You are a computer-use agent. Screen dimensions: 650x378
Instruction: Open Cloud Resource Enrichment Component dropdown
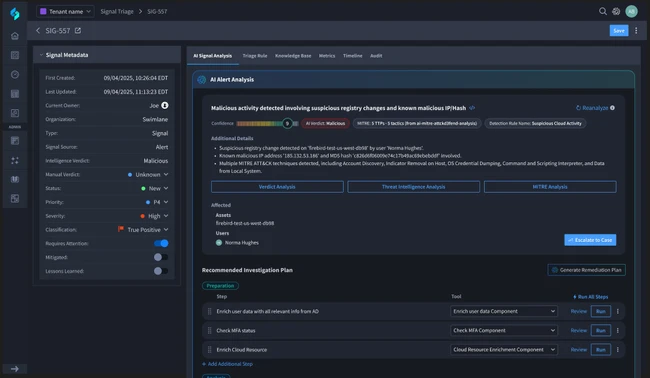[x=504, y=349]
